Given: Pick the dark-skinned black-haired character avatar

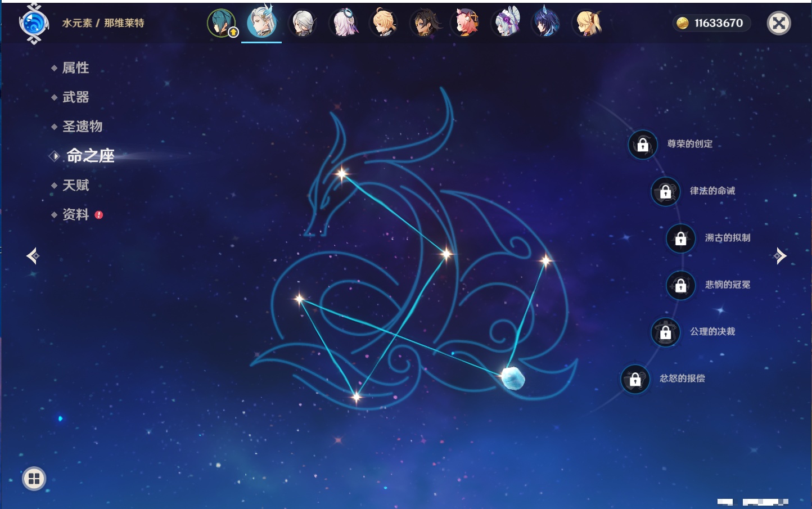Looking at the screenshot, I should point(425,24).
